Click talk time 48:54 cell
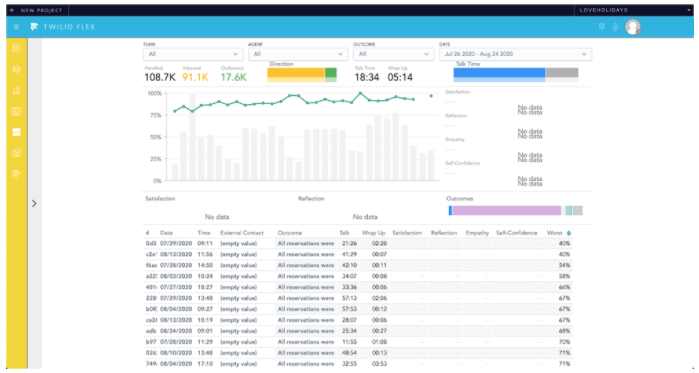 tap(349, 353)
